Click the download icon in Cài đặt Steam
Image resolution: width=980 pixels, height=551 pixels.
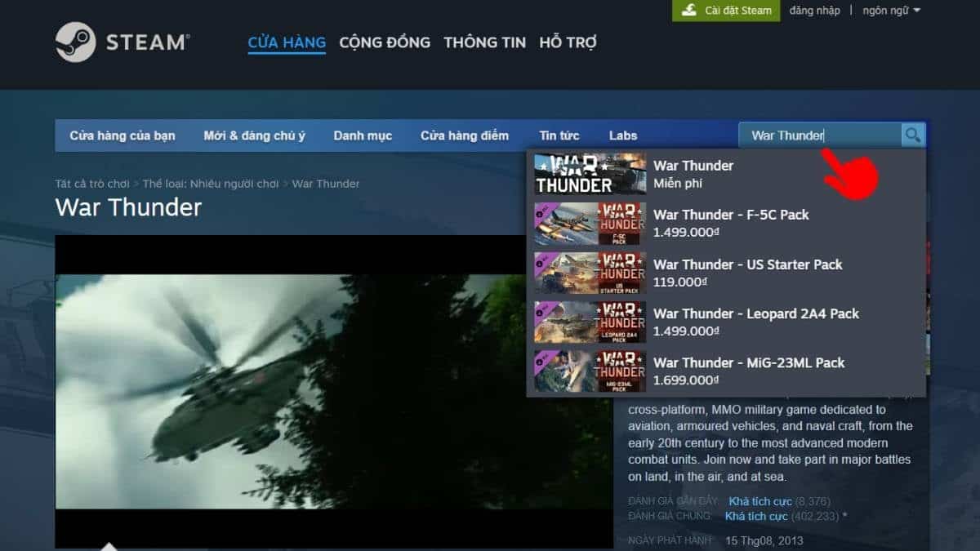[690, 11]
